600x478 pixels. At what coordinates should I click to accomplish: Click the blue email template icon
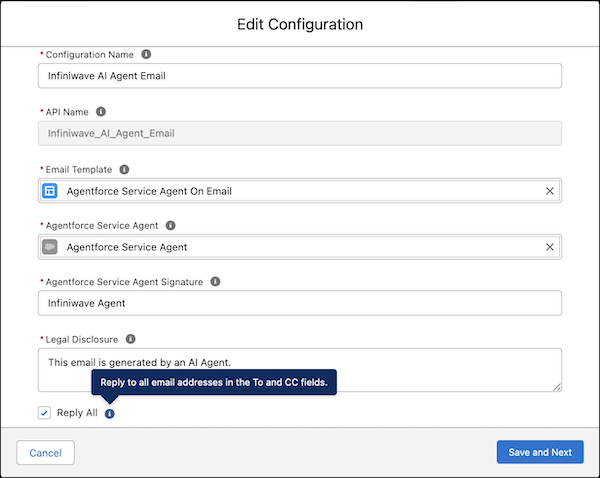[50, 191]
